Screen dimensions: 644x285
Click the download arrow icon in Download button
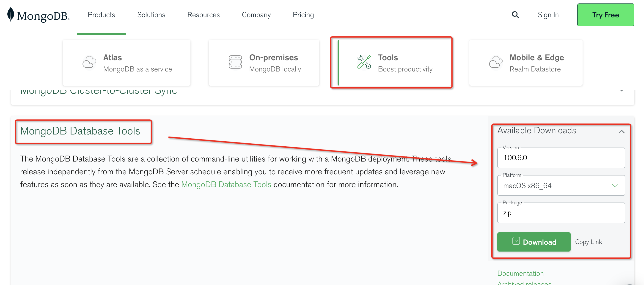point(516,241)
